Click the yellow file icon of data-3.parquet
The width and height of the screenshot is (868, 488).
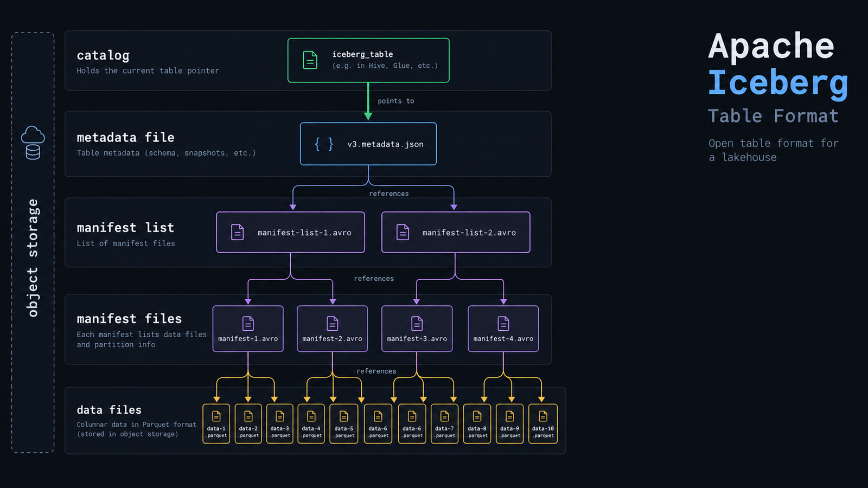pyautogui.click(x=280, y=416)
